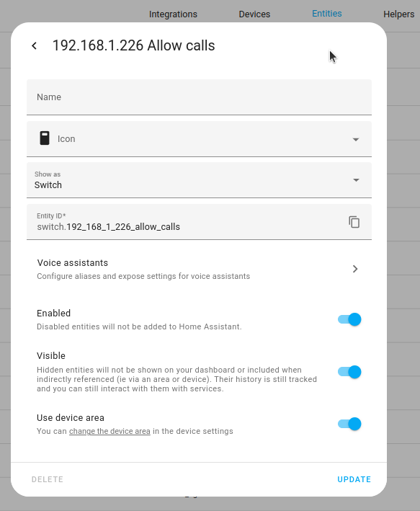The image size is (420, 511).
Task: Click the UPDATE button
Action: [354, 479]
